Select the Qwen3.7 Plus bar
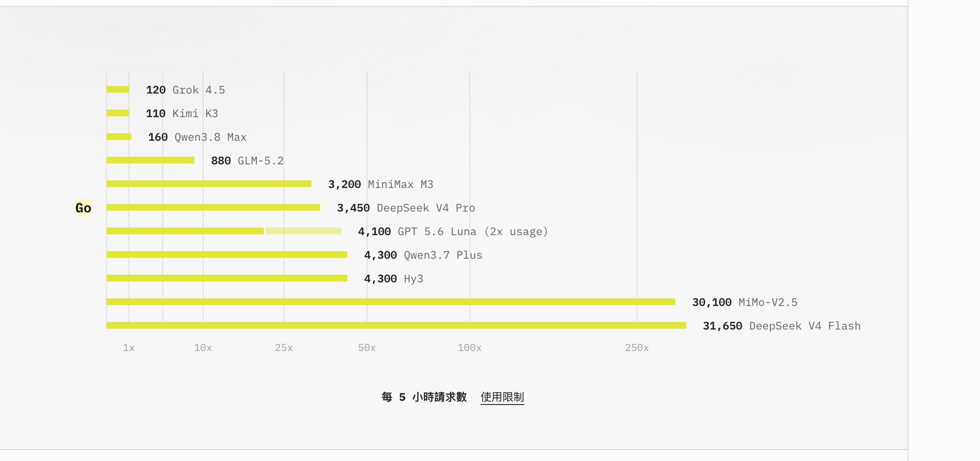 pyautogui.click(x=227, y=255)
